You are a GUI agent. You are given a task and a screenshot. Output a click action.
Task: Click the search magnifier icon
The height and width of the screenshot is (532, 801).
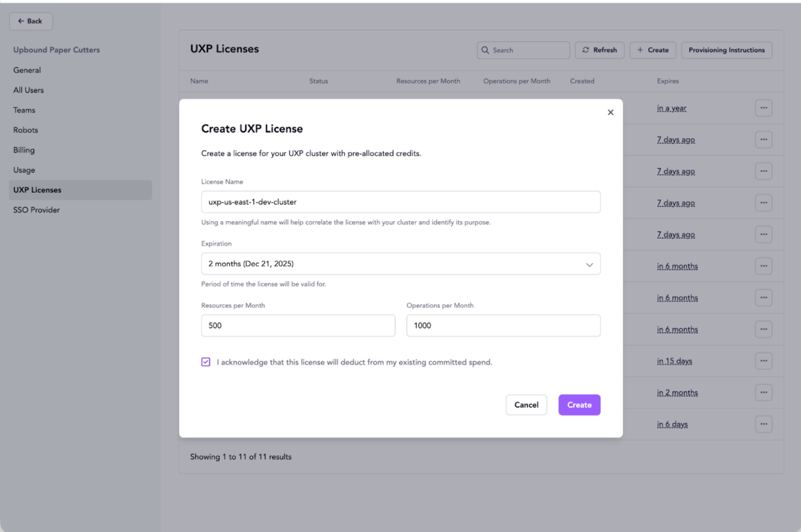(485, 50)
